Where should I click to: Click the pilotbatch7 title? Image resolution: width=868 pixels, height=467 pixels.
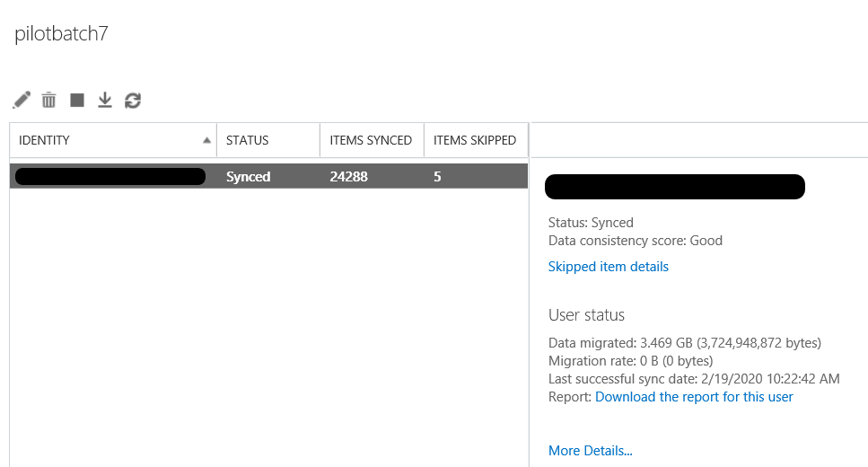point(61,34)
